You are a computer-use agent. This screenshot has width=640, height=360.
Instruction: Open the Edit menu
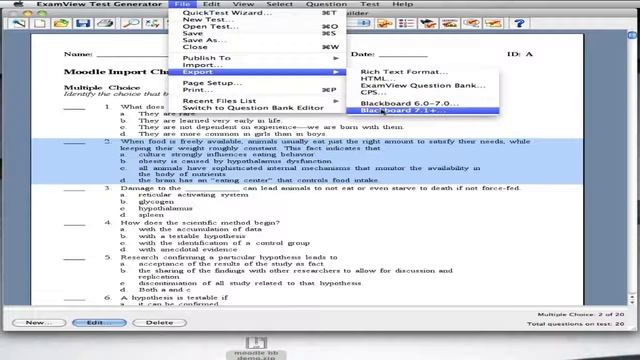[211, 4]
